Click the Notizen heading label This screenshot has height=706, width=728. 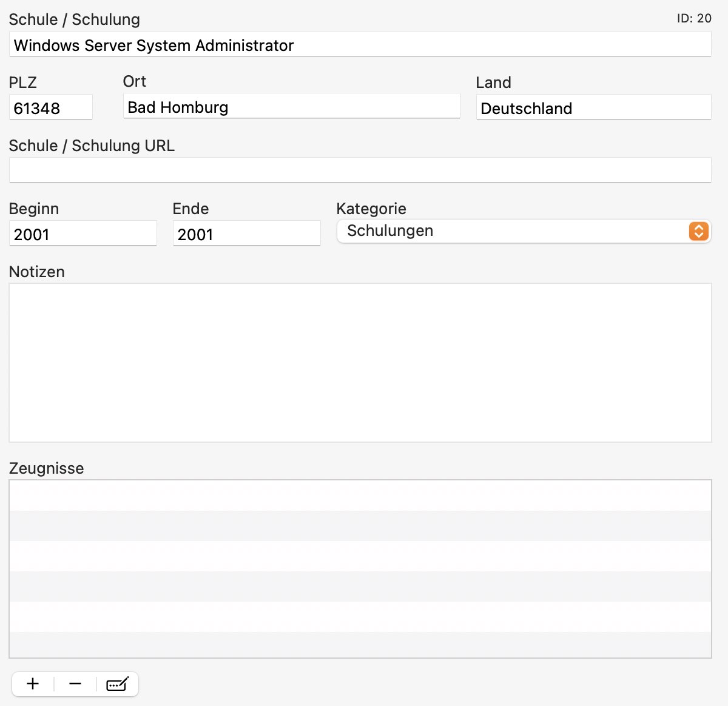36,272
